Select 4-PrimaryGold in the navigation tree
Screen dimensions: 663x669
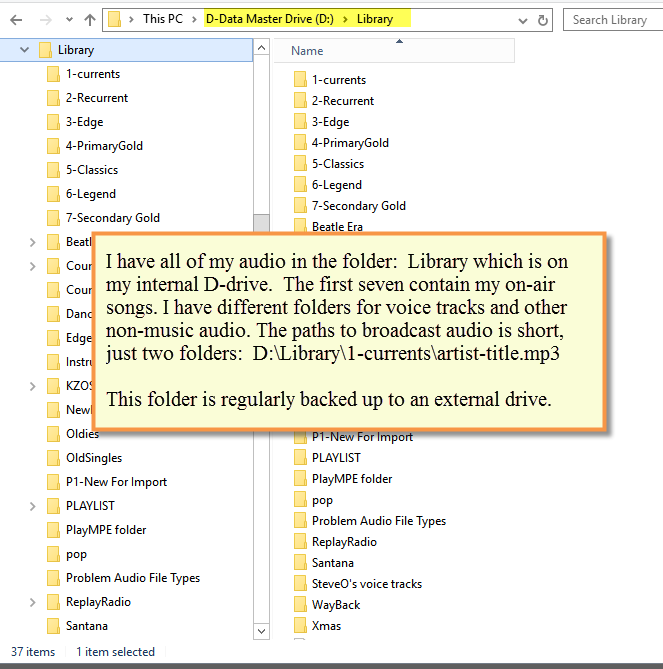click(104, 146)
